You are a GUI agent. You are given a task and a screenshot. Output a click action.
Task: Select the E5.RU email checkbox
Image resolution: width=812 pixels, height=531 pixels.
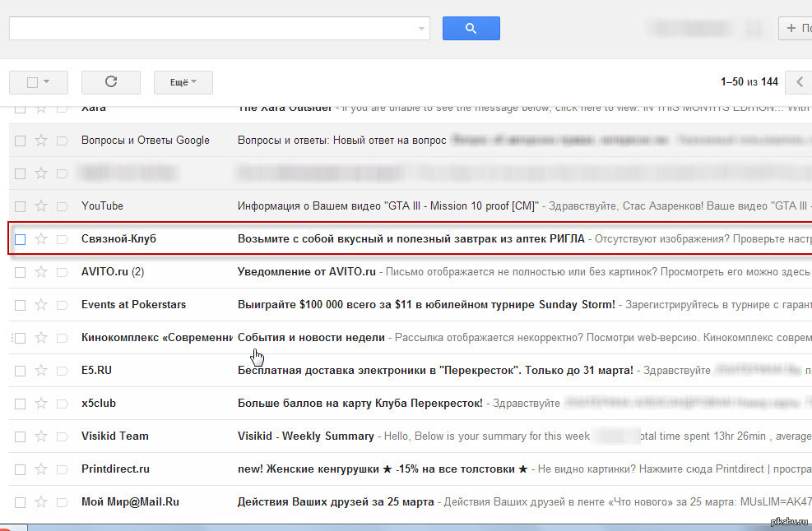[21, 371]
